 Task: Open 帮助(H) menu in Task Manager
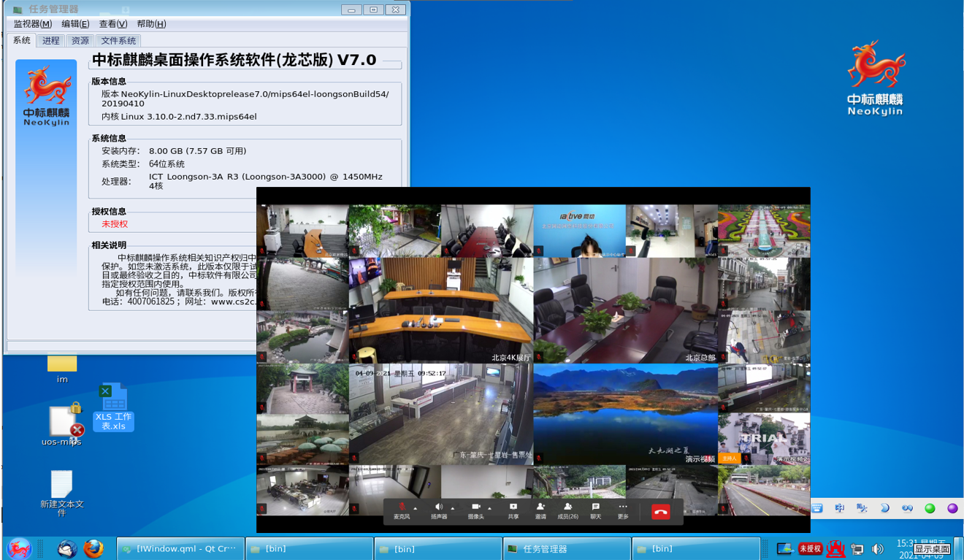point(151,24)
